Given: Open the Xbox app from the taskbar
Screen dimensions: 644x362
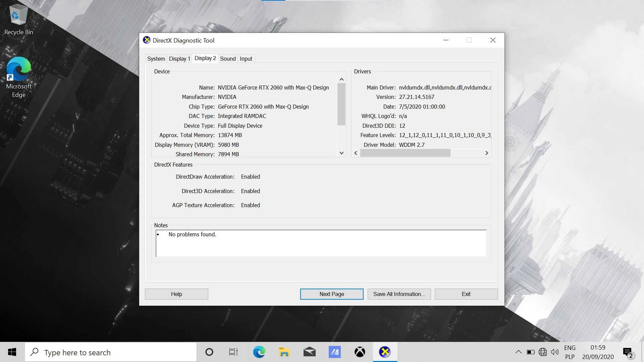Looking at the screenshot, I should [x=360, y=352].
